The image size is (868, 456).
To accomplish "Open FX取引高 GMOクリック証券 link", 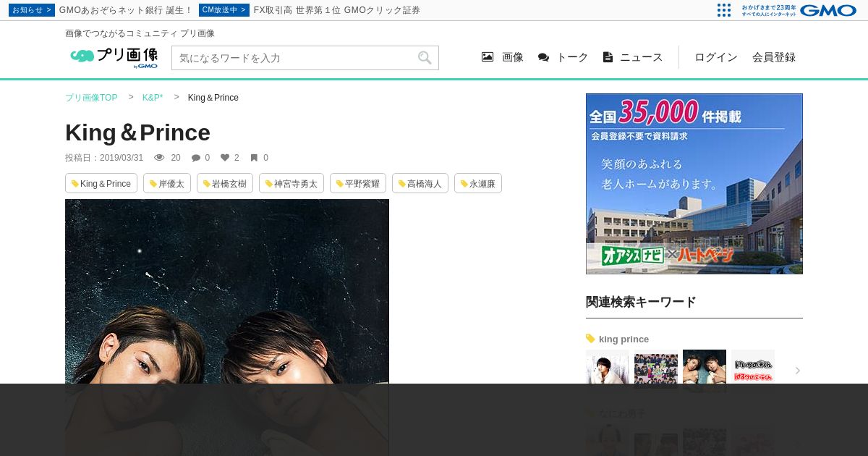I will [x=337, y=10].
